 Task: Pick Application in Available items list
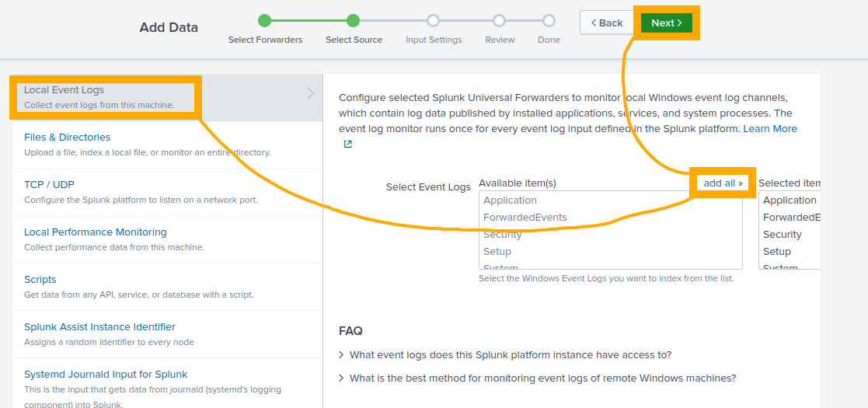(x=610, y=201)
